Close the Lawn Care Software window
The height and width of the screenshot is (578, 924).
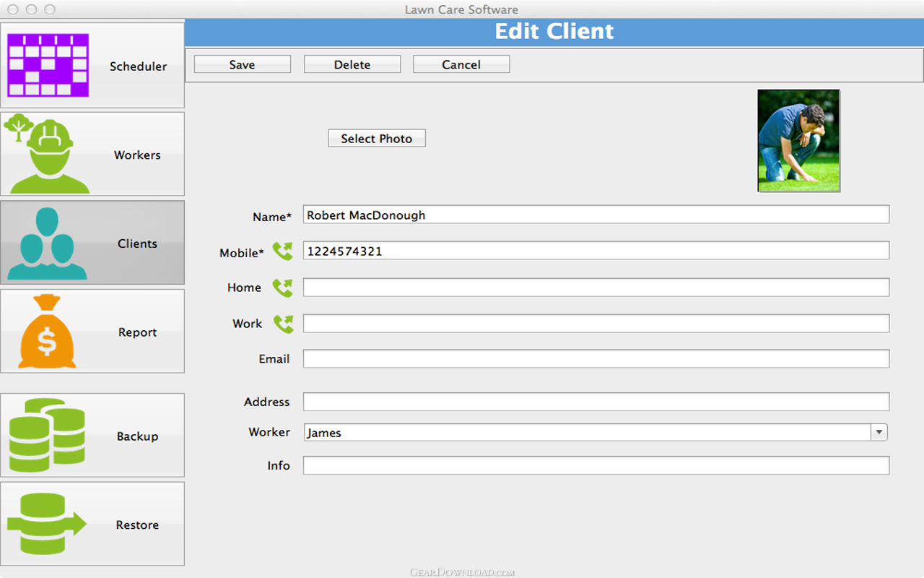12,9
